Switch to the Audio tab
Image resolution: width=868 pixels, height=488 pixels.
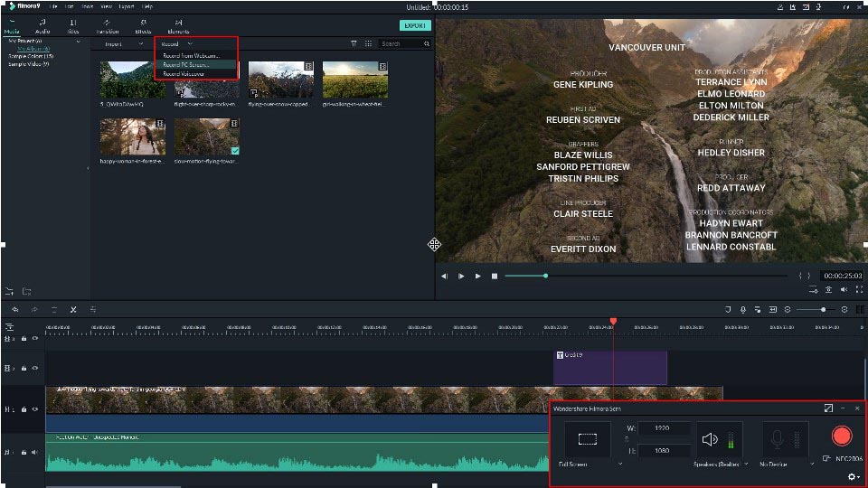[x=42, y=26]
